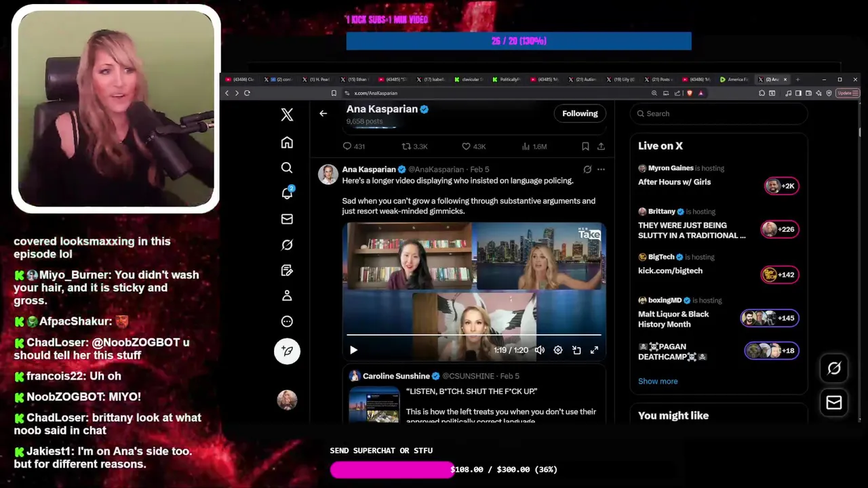Click @AnaKasparian handle on tweet
The width and height of the screenshot is (868, 488).
point(436,169)
